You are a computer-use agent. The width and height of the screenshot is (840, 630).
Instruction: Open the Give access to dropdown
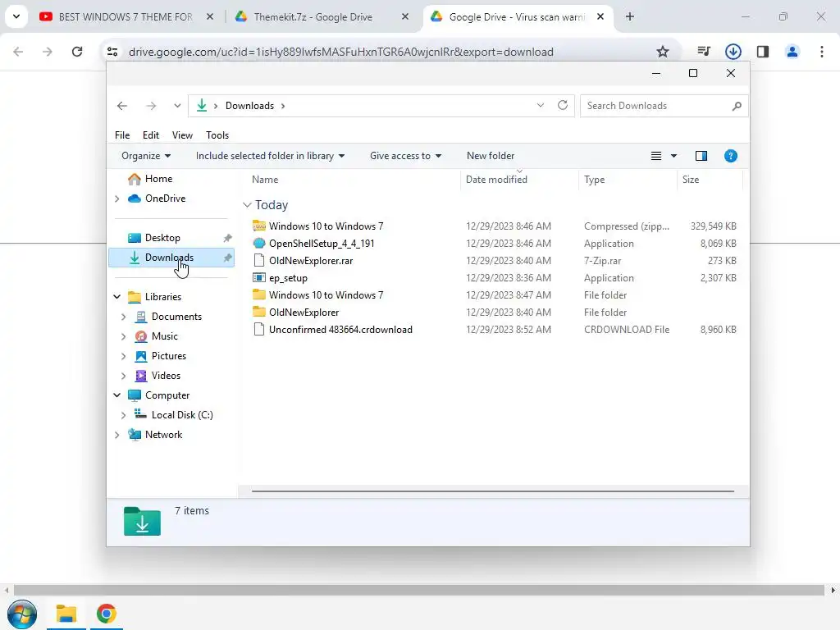click(405, 156)
